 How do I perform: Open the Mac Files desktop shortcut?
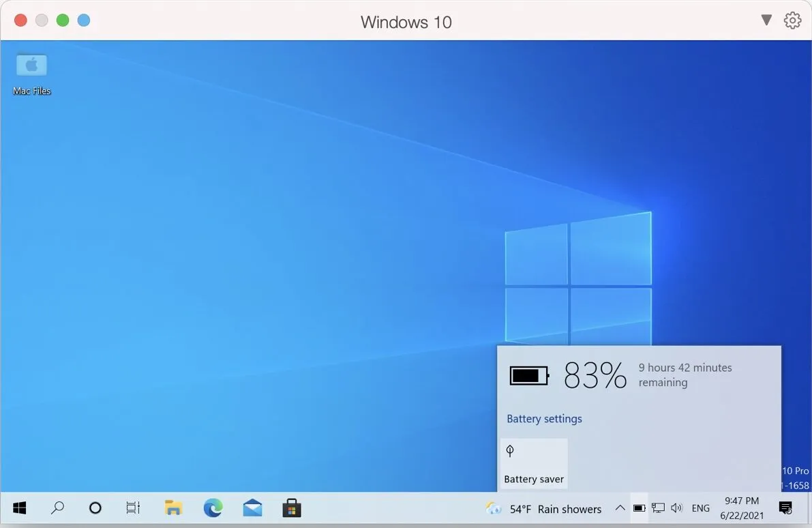[31, 72]
